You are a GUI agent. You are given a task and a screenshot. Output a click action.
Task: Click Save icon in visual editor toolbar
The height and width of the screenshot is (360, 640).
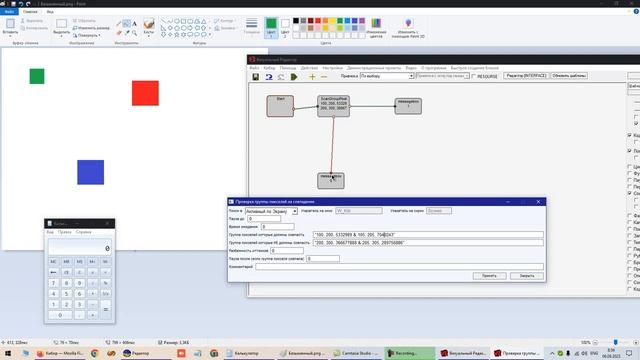coord(256,77)
